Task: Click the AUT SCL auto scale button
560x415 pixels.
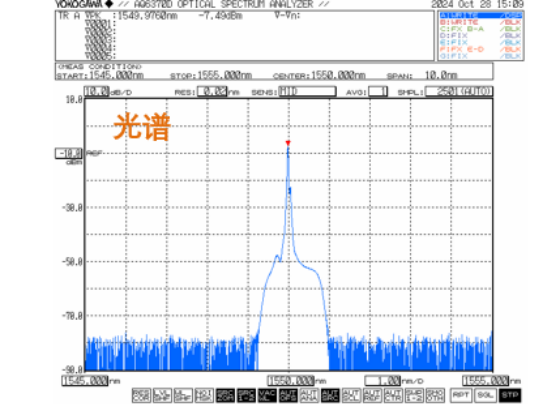Action: pos(351,395)
